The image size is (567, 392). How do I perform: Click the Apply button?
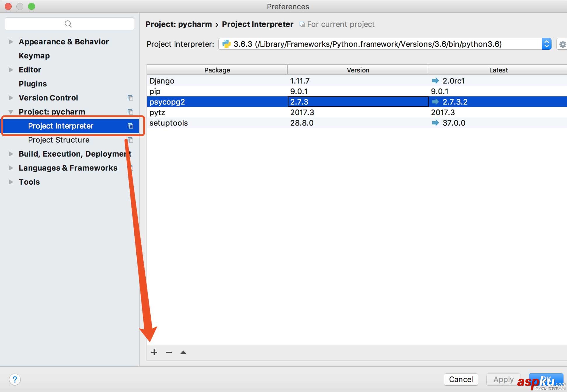[x=503, y=379]
